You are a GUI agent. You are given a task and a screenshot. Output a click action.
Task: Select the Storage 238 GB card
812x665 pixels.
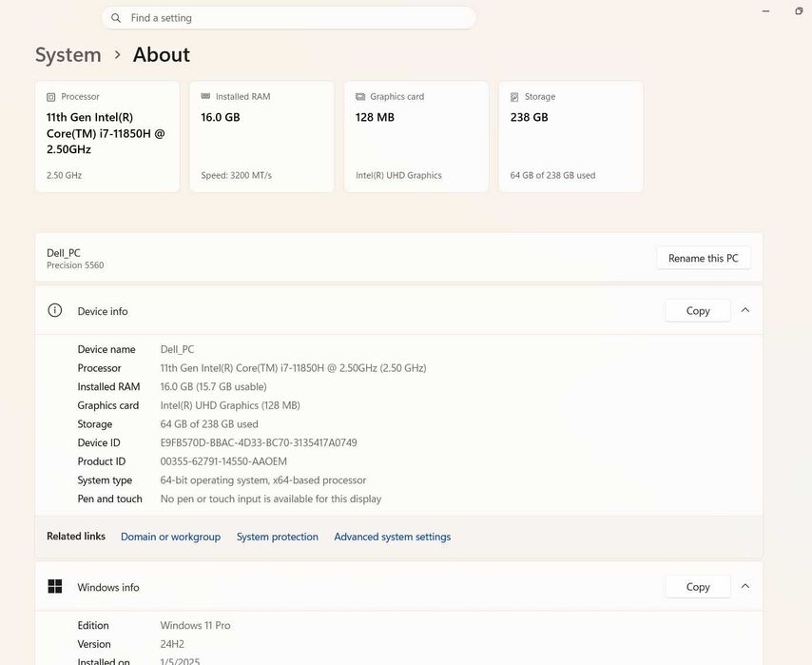570,137
